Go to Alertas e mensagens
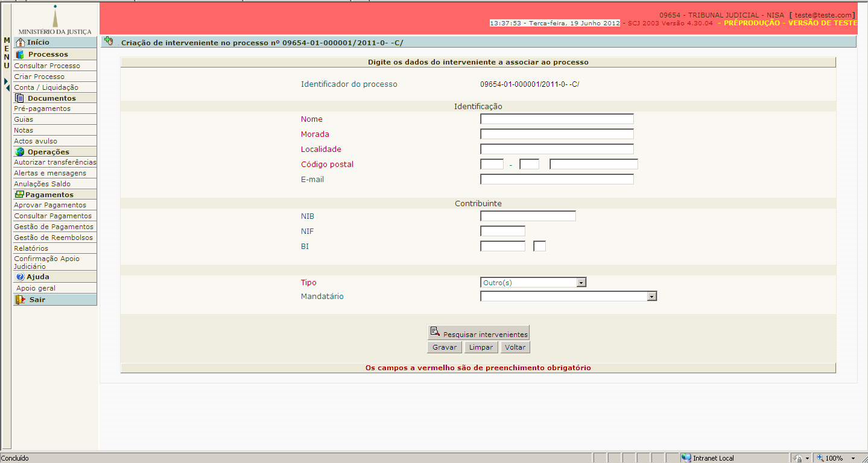The width and height of the screenshot is (868, 463). (x=50, y=173)
